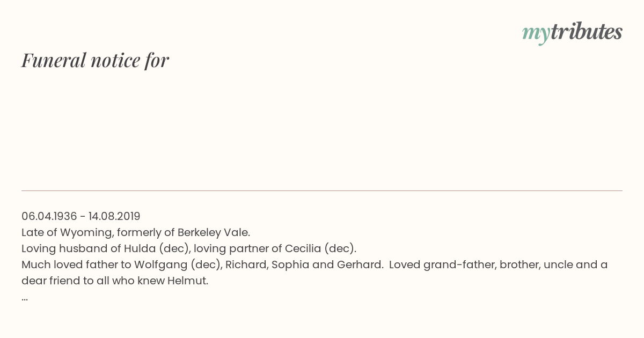Click the empty name area below the heading
644x338 pixels.
coord(322,129)
